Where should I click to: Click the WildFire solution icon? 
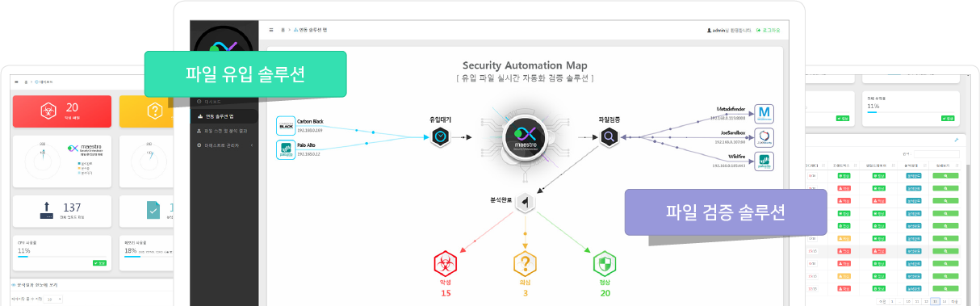pyautogui.click(x=764, y=161)
